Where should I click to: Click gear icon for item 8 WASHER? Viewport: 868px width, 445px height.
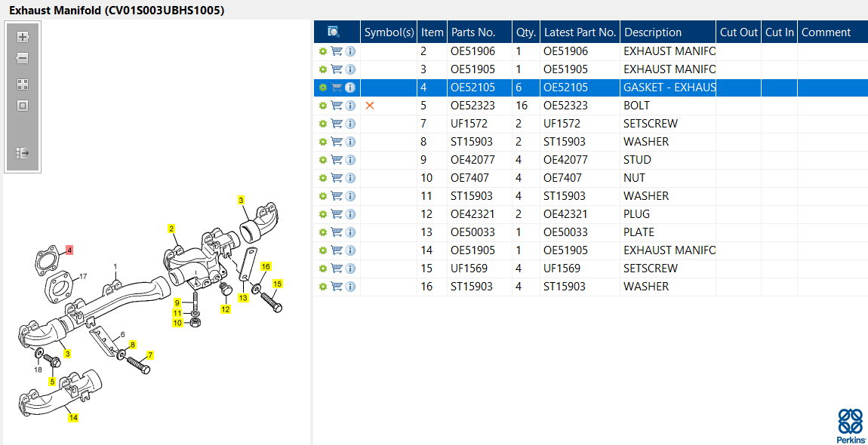pyautogui.click(x=323, y=142)
